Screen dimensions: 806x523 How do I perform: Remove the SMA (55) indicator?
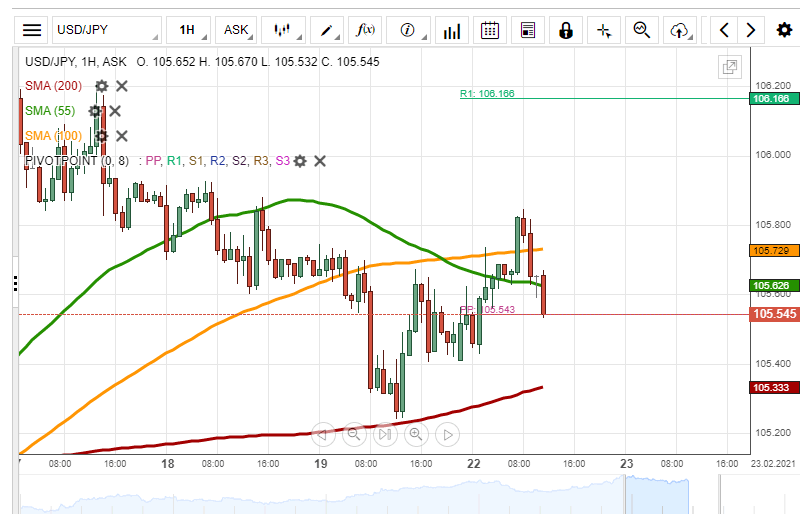pos(115,111)
